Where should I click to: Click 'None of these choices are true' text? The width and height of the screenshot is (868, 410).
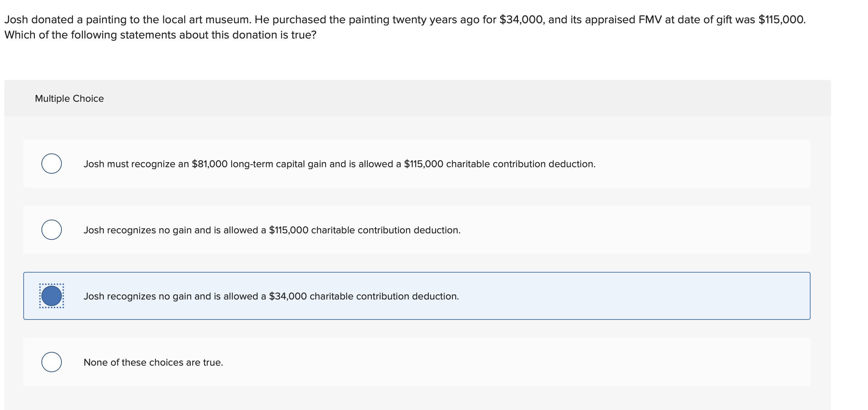click(x=153, y=362)
